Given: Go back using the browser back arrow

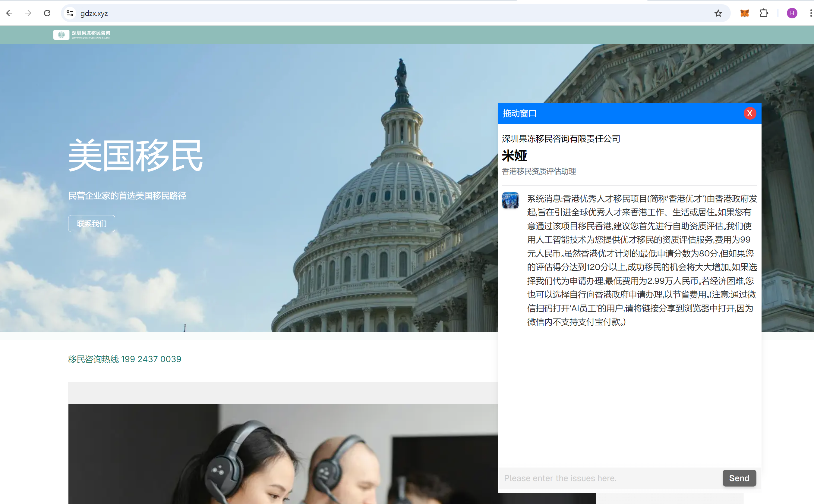Looking at the screenshot, I should pyautogui.click(x=9, y=13).
